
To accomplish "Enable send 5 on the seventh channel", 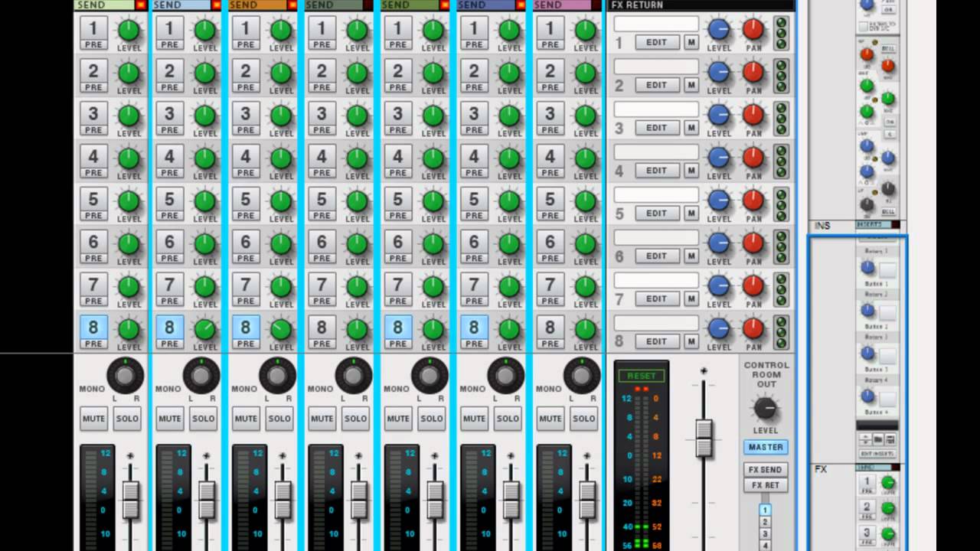I will pyautogui.click(x=550, y=200).
